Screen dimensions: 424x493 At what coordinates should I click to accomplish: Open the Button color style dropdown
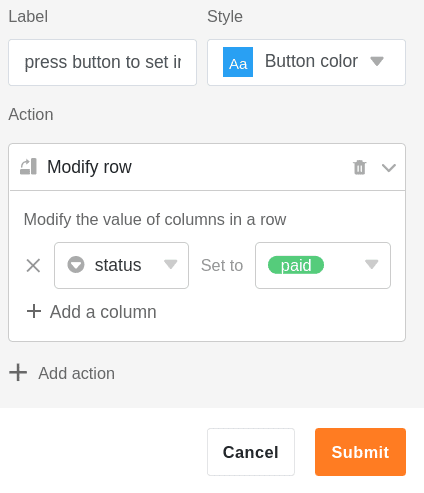(x=306, y=62)
